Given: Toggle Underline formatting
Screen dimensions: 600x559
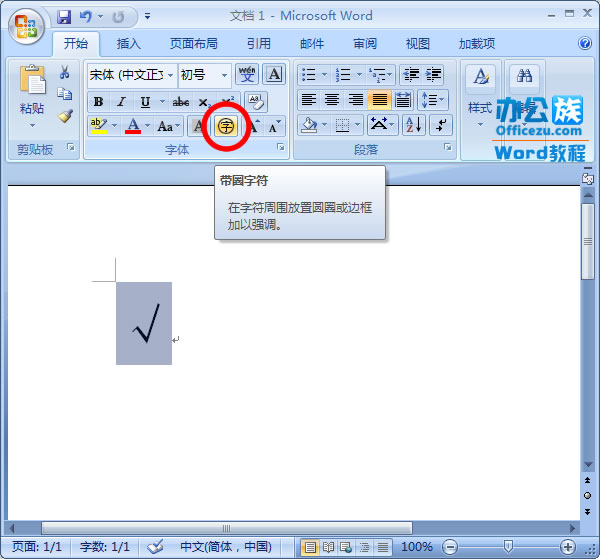Looking at the screenshot, I should (145, 102).
